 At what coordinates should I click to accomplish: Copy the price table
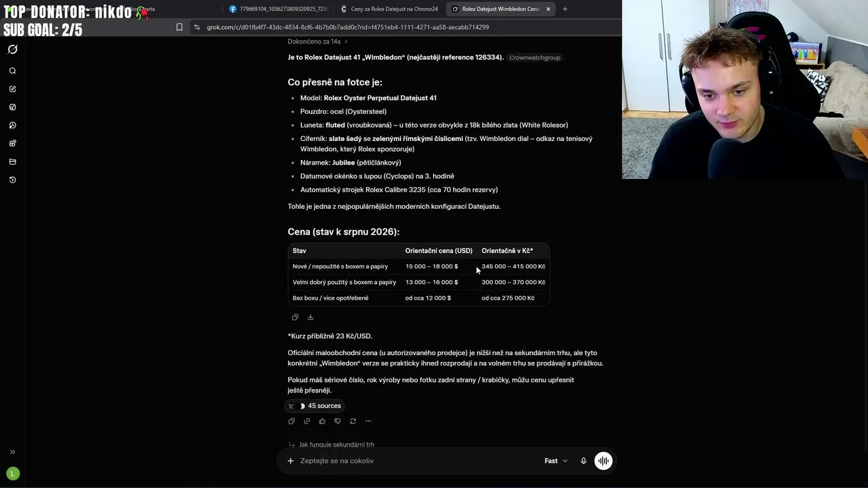pos(295,317)
